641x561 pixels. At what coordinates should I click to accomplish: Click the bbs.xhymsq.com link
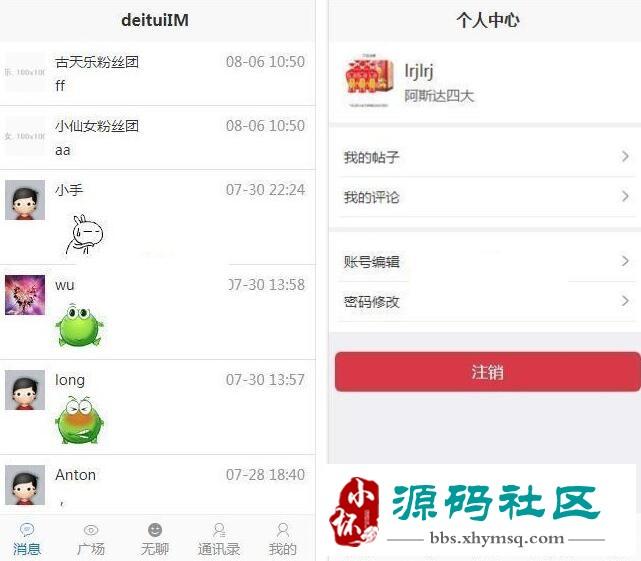coord(497,538)
